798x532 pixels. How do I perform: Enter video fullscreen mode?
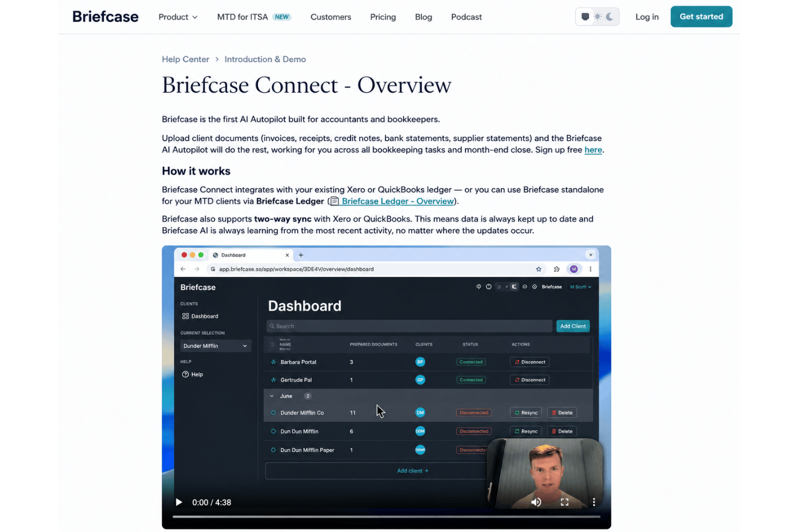pyautogui.click(x=565, y=502)
